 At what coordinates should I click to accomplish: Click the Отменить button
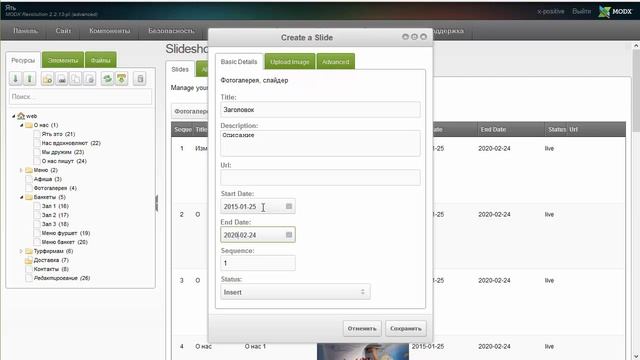pos(362,328)
